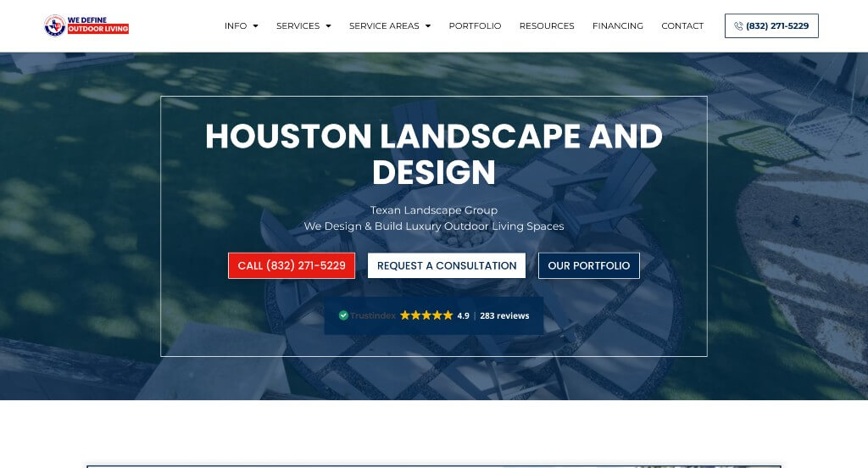This screenshot has height=468, width=868.
Task: Click REQUEST A CONSULTATION button
Action: coord(447,266)
